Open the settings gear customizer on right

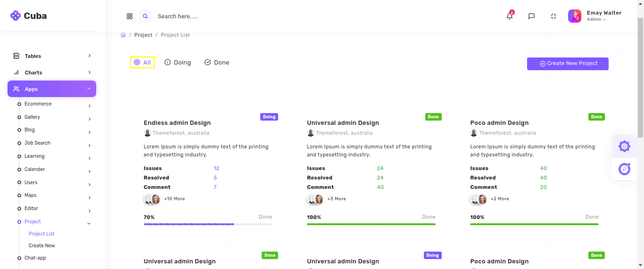click(624, 147)
